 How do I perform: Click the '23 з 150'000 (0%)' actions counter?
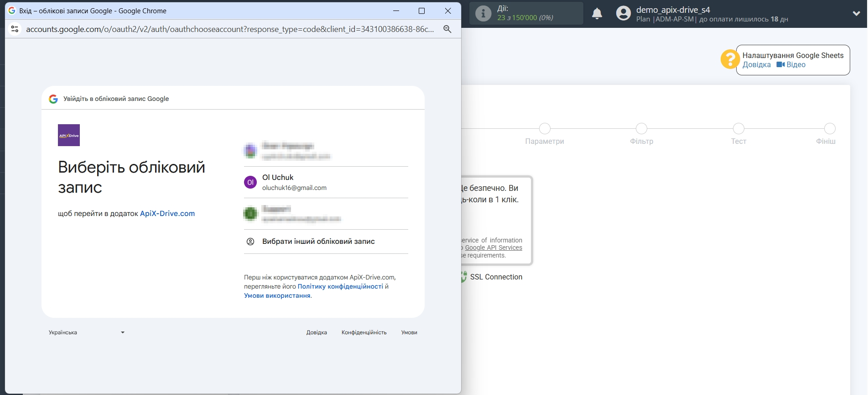click(525, 18)
